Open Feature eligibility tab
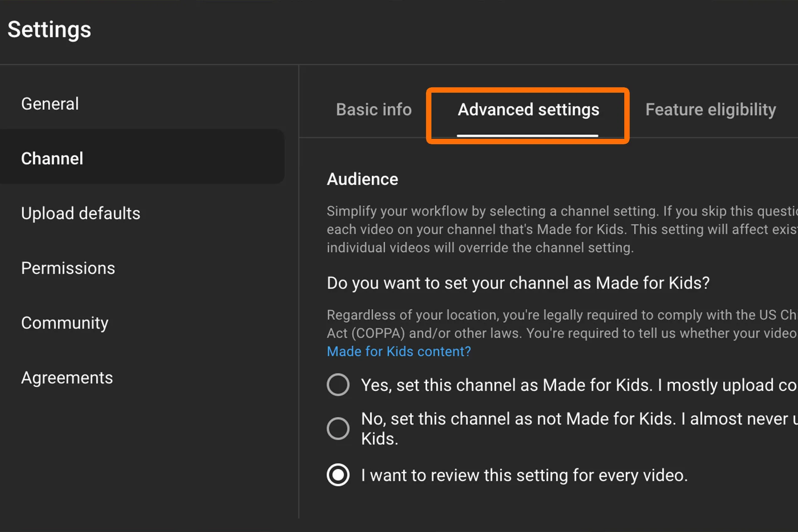Image resolution: width=798 pixels, height=532 pixels. 711,109
